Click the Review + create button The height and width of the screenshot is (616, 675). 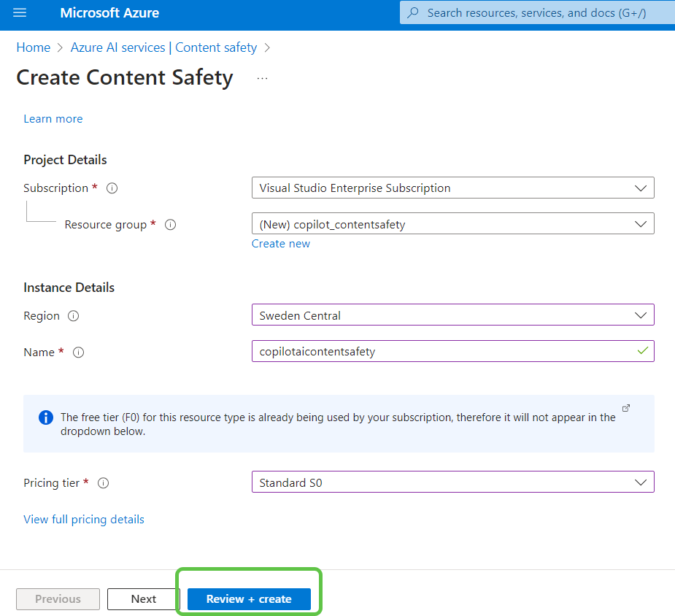tap(248, 598)
